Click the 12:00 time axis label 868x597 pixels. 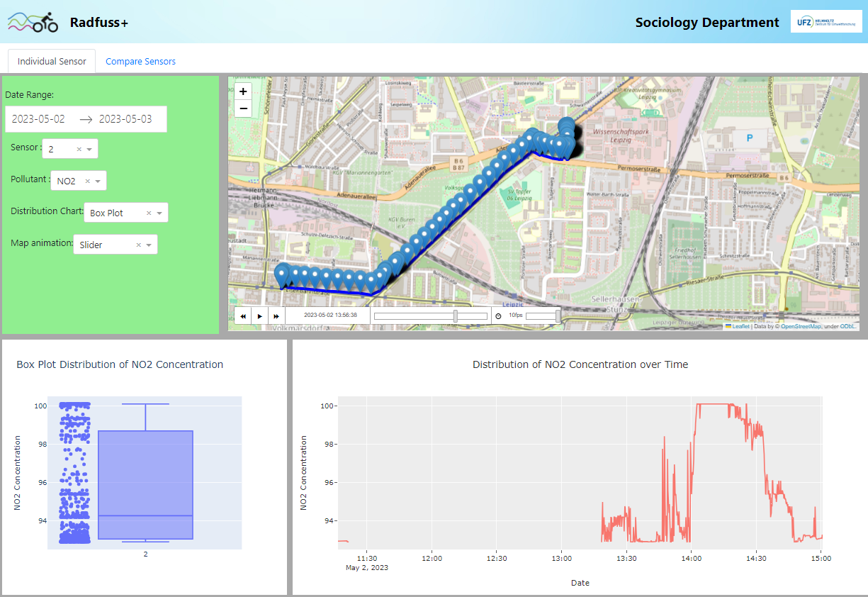pos(432,558)
